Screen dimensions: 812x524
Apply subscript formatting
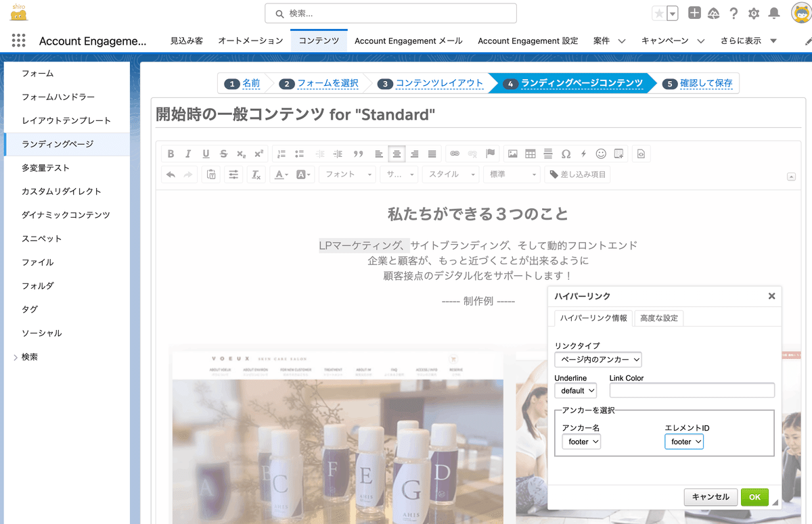tap(241, 153)
